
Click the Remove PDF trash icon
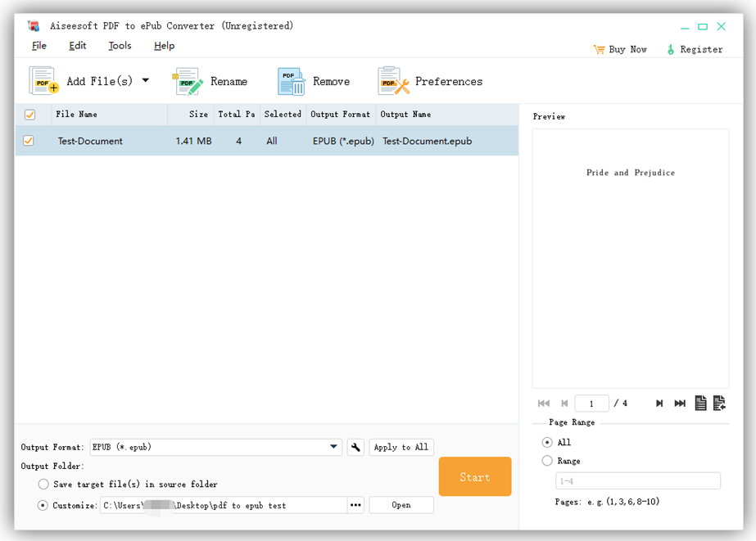[291, 81]
